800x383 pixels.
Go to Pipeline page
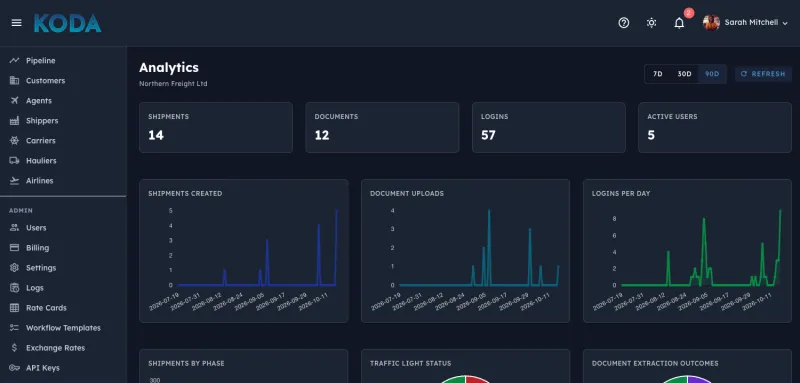[x=41, y=61]
